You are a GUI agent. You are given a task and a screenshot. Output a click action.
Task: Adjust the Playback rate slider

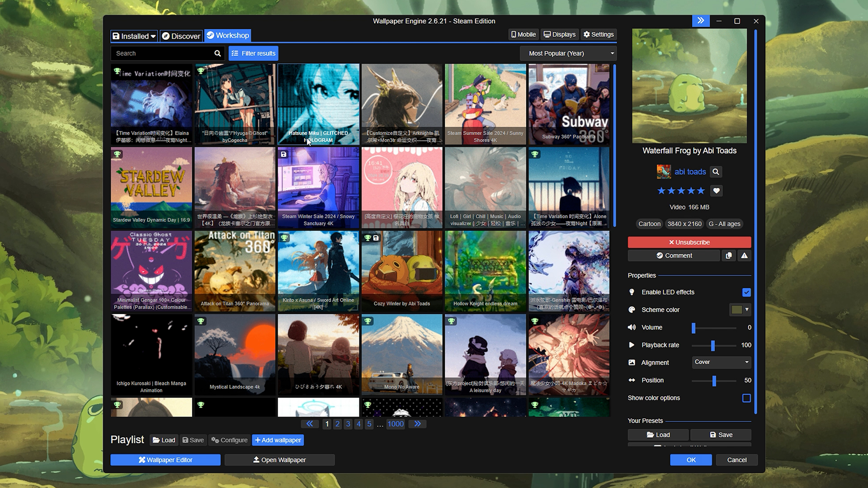click(713, 346)
